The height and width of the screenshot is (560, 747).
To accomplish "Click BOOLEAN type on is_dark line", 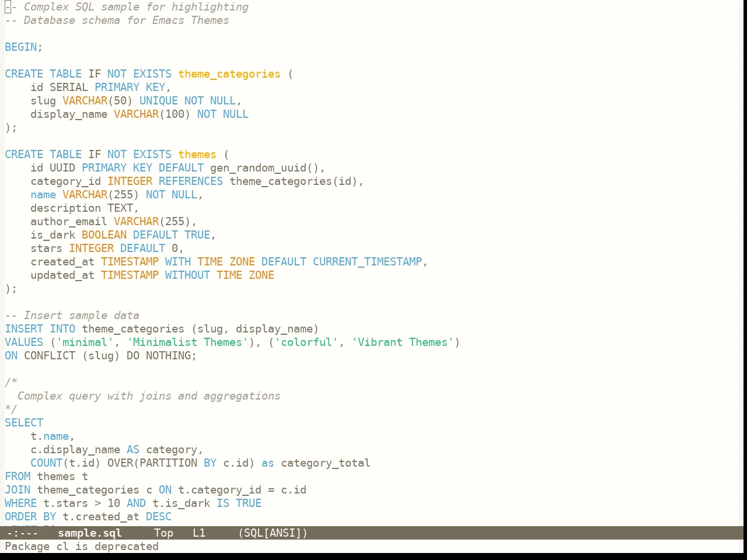I will tap(104, 235).
